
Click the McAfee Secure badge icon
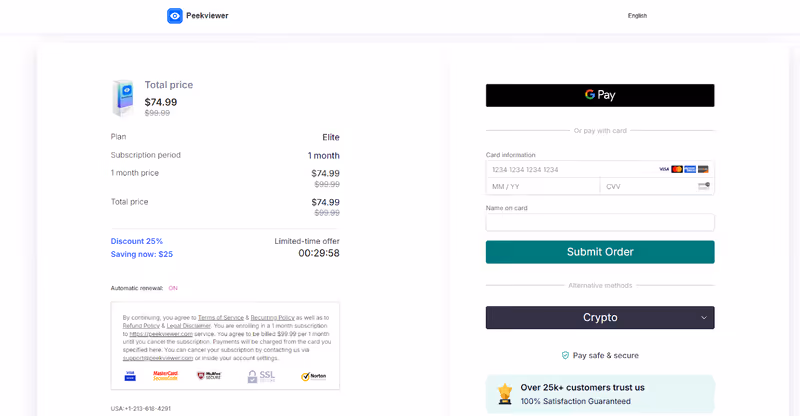click(208, 377)
